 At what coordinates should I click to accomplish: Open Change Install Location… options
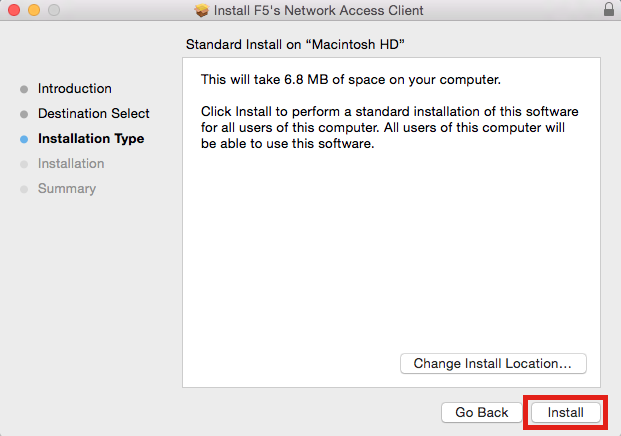click(x=493, y=363)
